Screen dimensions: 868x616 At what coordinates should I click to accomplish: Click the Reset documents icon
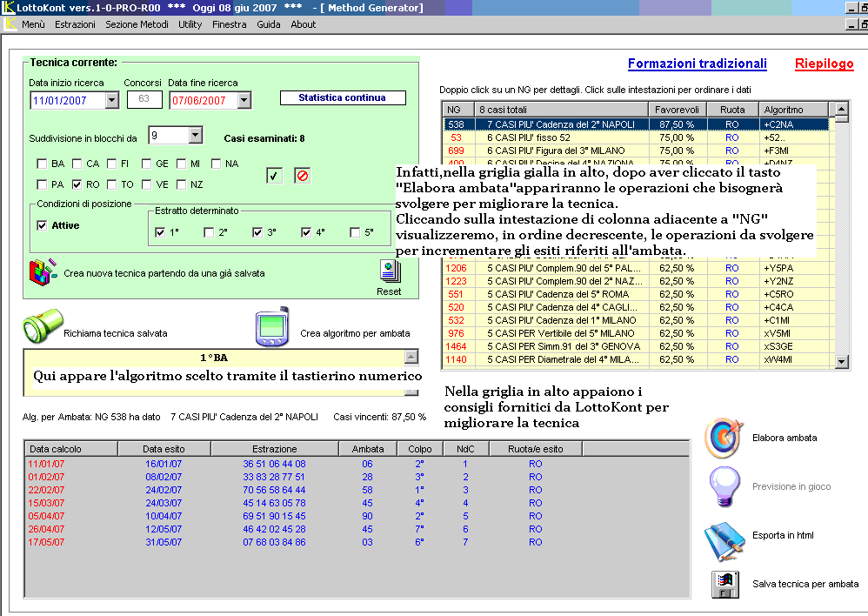coord(390,271)
